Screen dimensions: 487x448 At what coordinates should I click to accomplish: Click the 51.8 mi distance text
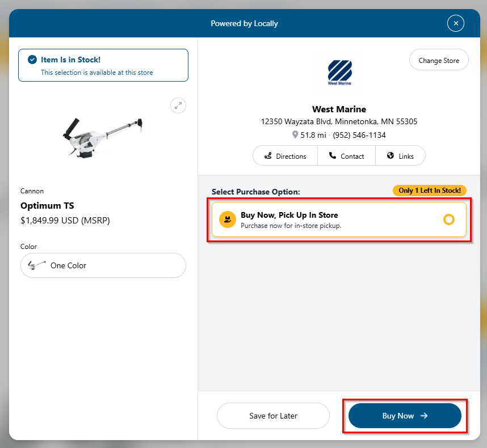[x=313, y=136]
